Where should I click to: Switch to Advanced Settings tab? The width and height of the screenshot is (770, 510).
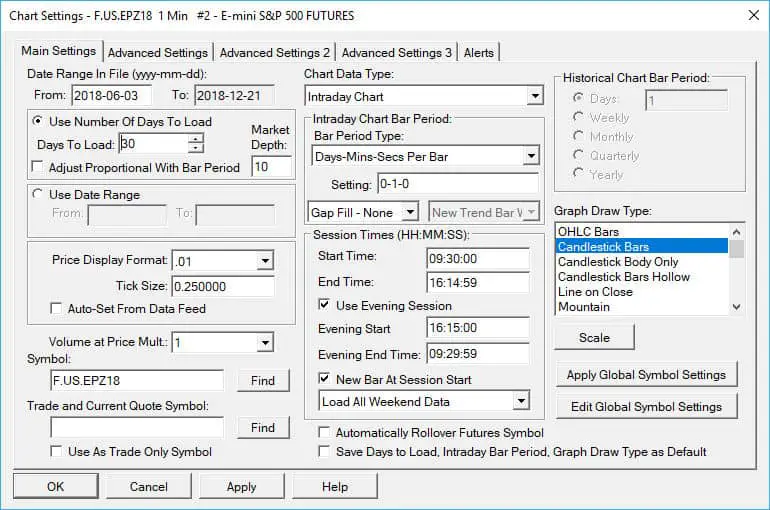(158, 53)
